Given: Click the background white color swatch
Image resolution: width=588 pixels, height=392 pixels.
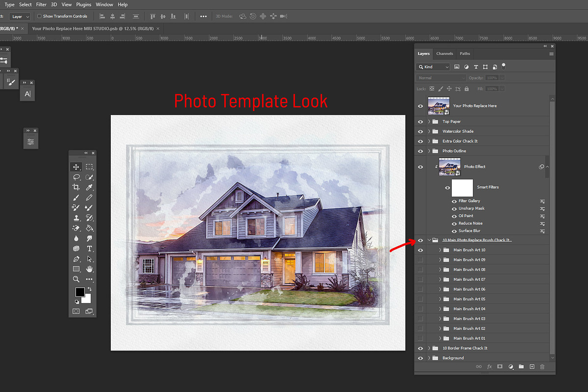Looking at the screenshot, I should click(x=87, y=299).
